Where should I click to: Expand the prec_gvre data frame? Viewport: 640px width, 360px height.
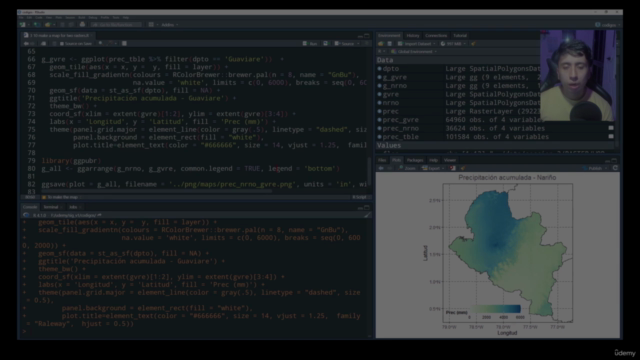(x=380, y=120)
